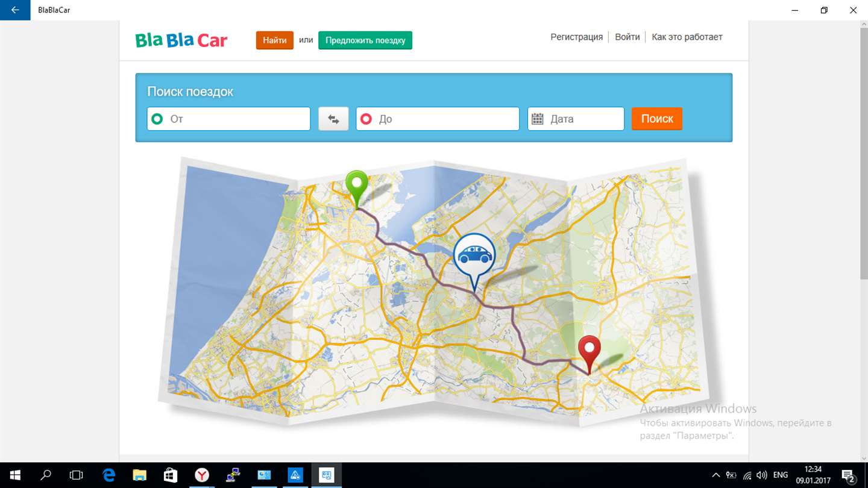The image size is (868, 488).
Task: Open taskbar search magnifier
Action: click(x=45, y=475)
